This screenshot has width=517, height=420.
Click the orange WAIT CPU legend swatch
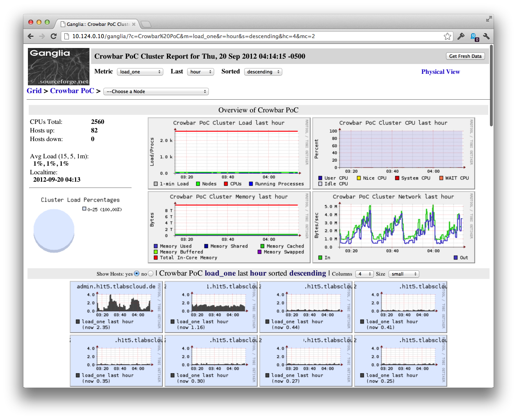(x=441, y=178)
